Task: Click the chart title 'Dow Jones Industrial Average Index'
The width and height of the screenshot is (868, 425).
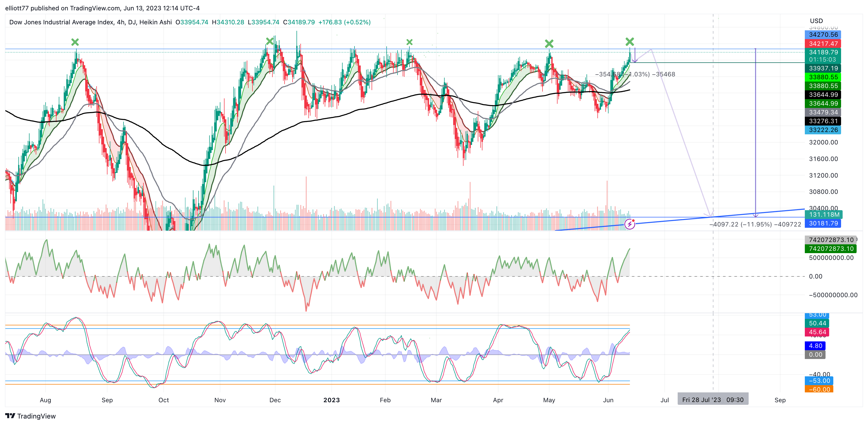Action: [61, 22]
